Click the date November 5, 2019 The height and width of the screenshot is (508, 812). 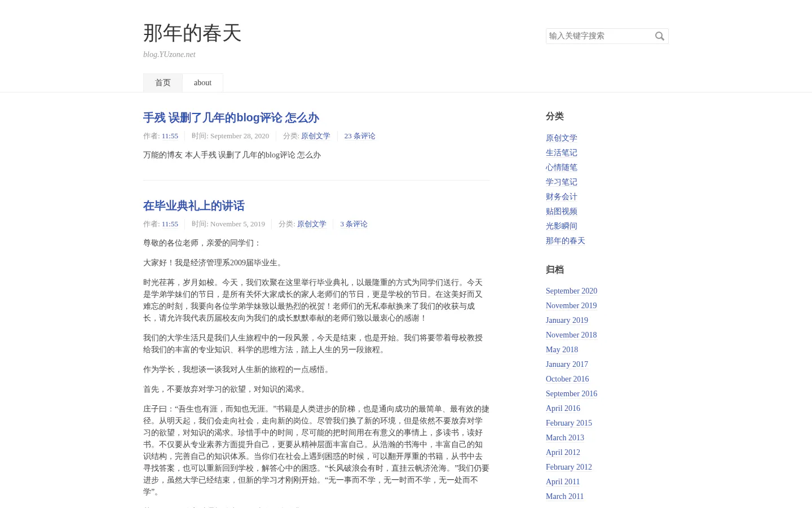click(x=237, y=224)
